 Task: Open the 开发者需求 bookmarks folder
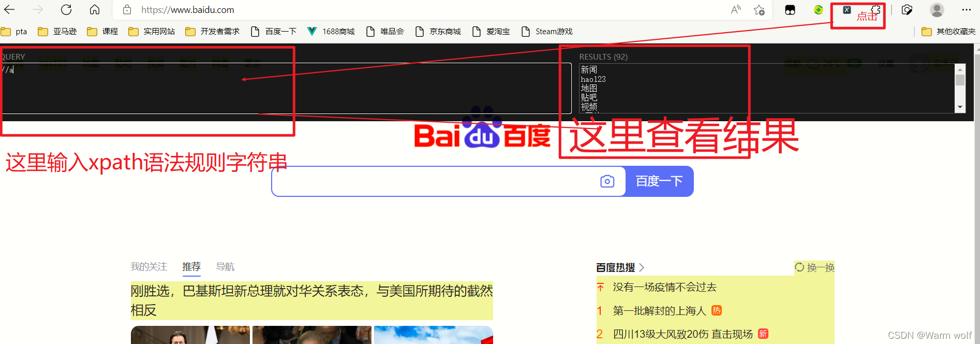[x=213, y=32]
